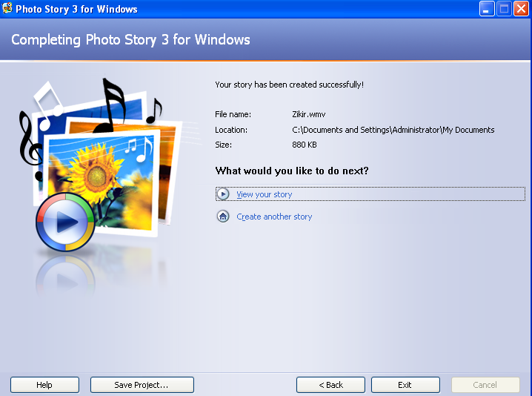532x396 pixels.
Task: Click the play icon beside View your story
Action: [x=223, y=194]
